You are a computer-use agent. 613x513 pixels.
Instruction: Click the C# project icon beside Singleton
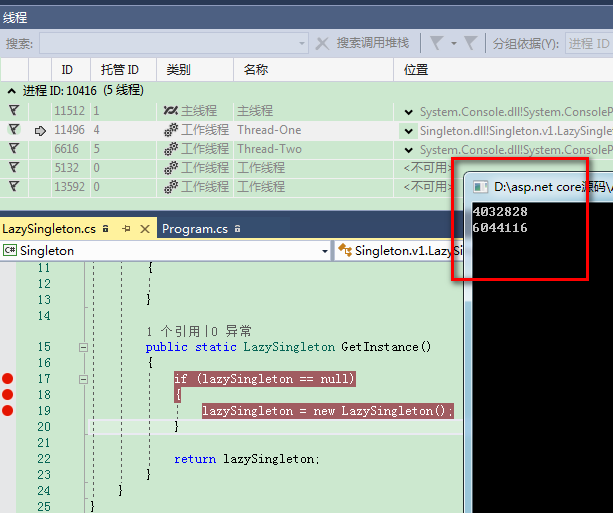10,250
